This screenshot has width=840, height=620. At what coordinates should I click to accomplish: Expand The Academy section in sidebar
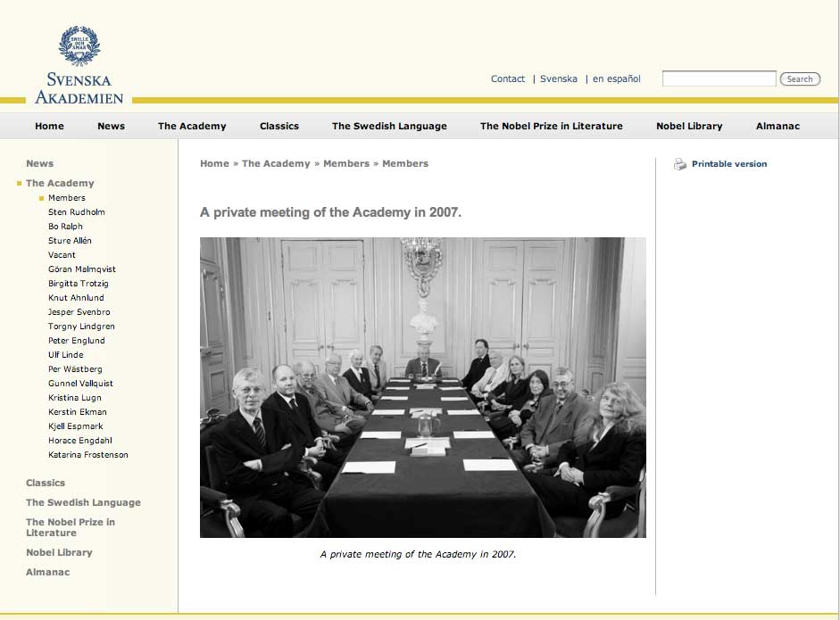60,184
